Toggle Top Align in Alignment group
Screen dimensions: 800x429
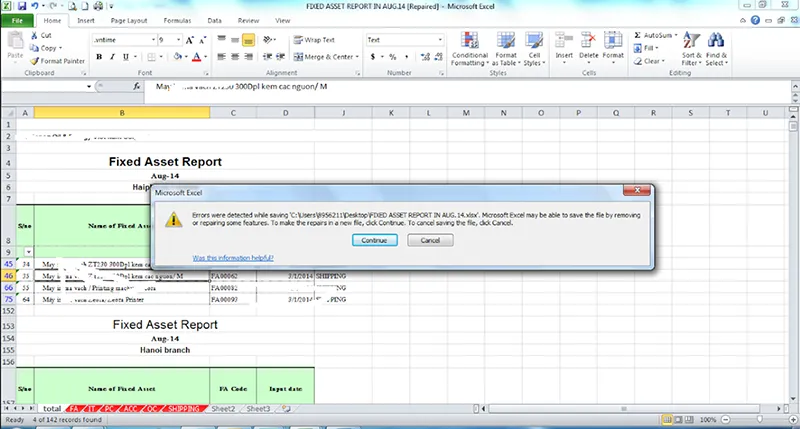pyautogui.click(x=221, y=40)
